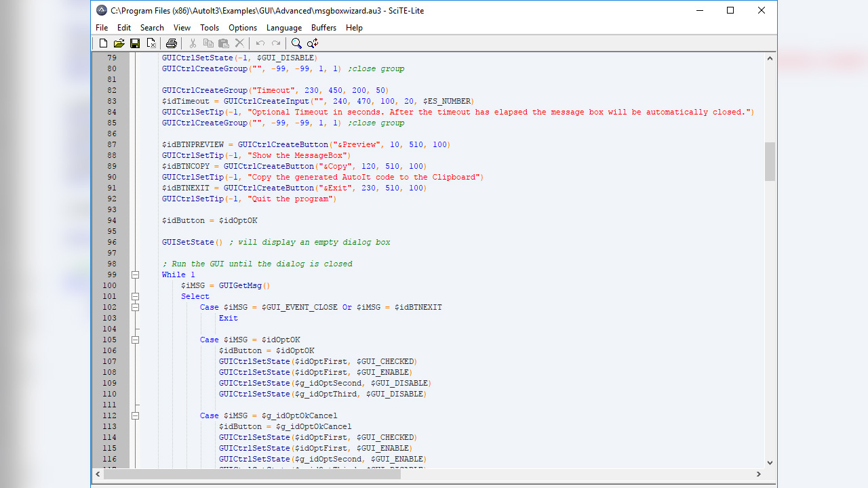Viewport: 868px width, 488px height.
Task: Click the "$GUI_CHECKED" constant on line 107
Action: coord(384,361)
